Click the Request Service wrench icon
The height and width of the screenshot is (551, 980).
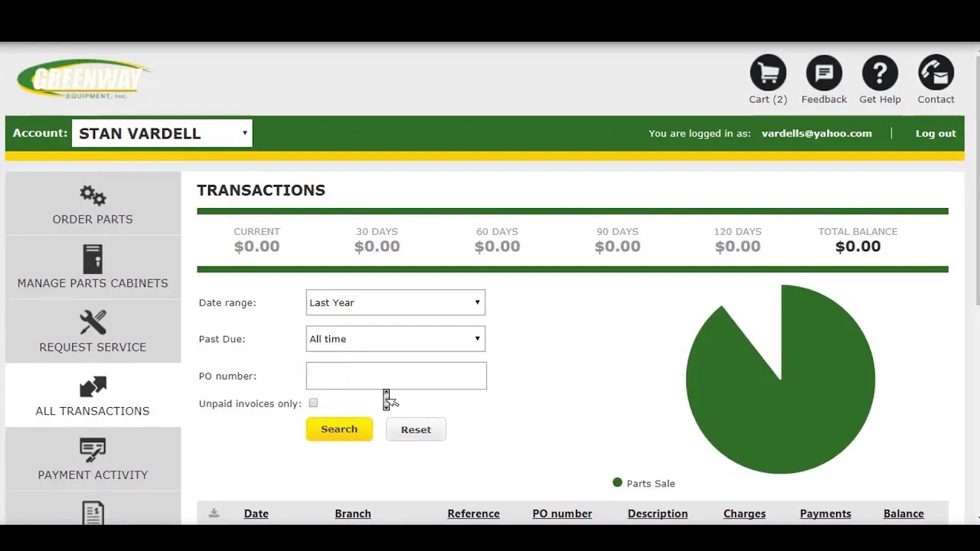point(93,322)
